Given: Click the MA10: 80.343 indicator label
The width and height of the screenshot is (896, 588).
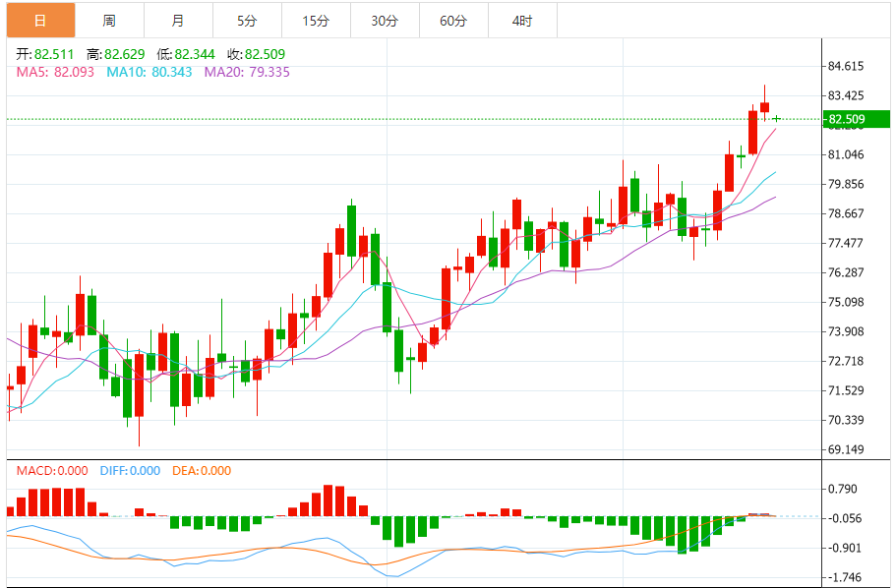Looking at the screenshot, I should (x=149, y=72).
